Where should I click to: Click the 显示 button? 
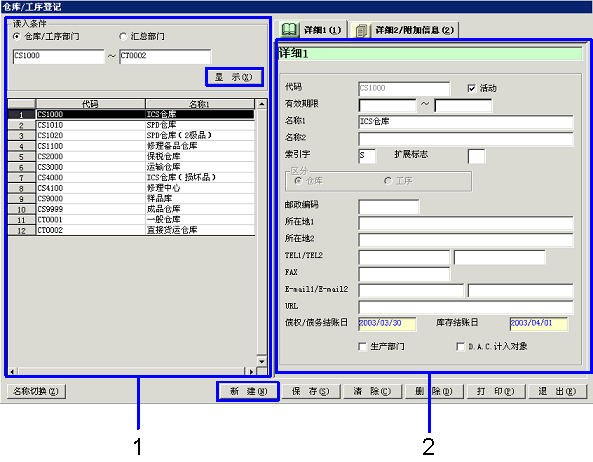[x=234, y=77]
